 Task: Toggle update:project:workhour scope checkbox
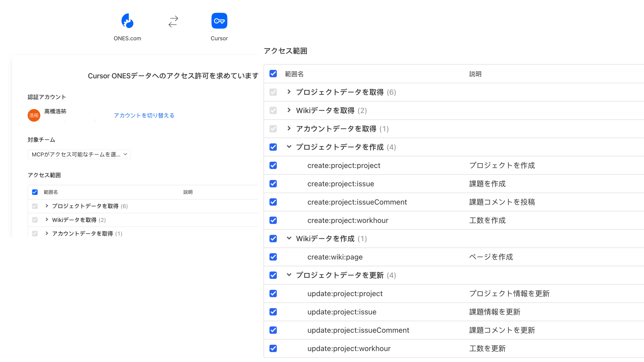273,348
